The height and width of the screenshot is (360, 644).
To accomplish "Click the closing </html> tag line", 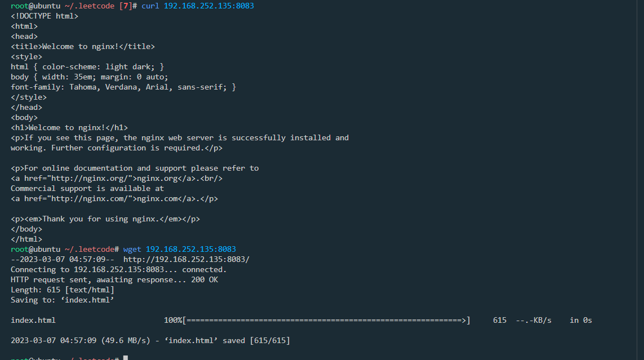I will coord(26,239).
